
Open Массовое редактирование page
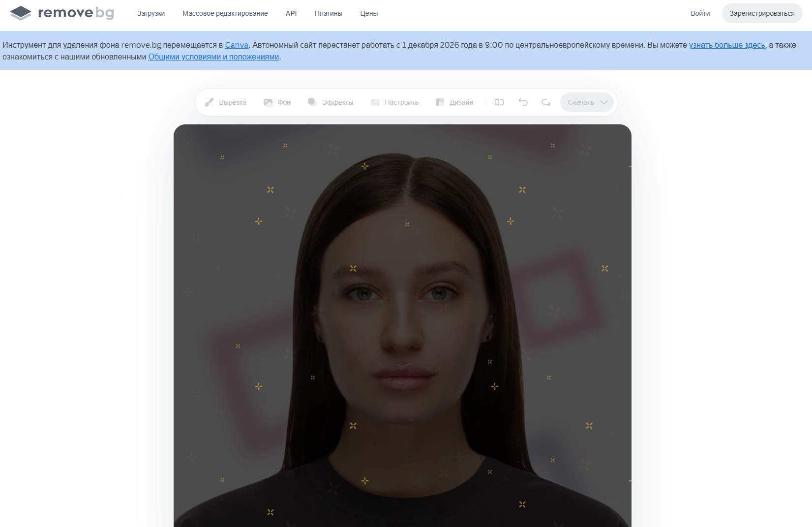[225, 13]
